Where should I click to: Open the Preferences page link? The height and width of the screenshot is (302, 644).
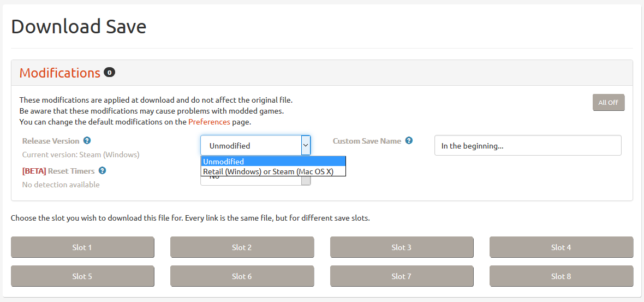(x=209, y=122)
